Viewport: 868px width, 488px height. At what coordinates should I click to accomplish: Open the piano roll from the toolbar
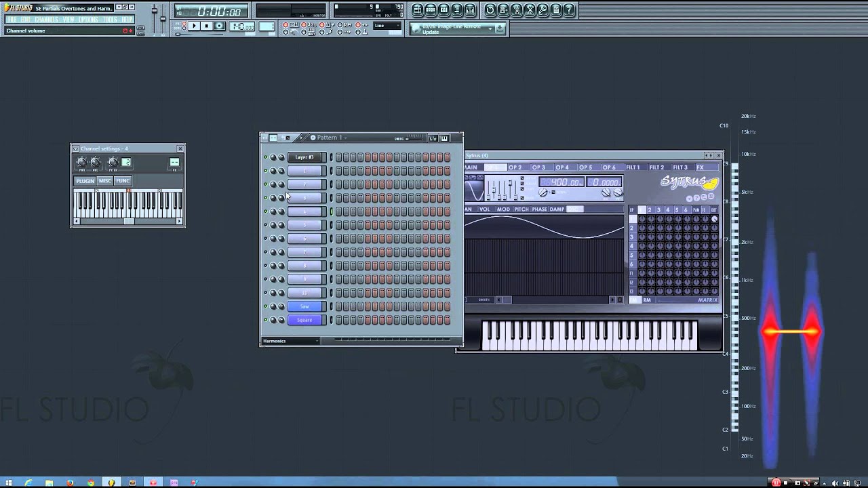click(x=443, y=10)
